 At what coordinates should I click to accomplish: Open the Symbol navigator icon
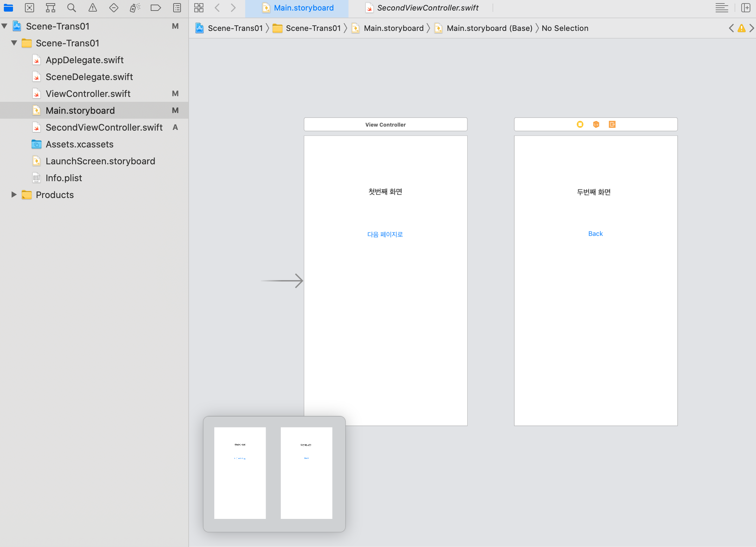pyautogui.click(x=51, y=8)
